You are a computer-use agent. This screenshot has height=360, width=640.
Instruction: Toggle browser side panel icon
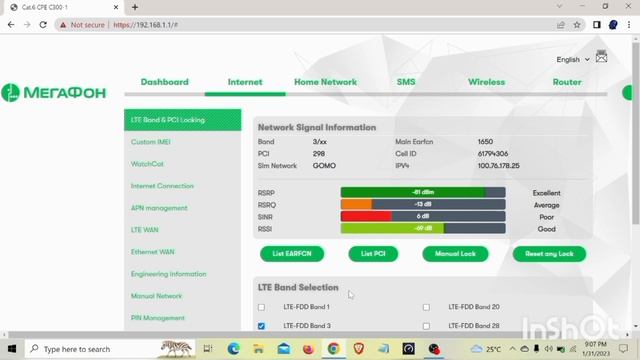(x=597, y=25)
